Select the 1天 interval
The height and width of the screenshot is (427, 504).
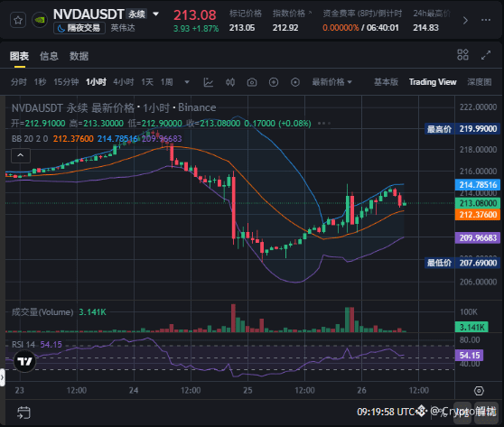coord(147,82)
